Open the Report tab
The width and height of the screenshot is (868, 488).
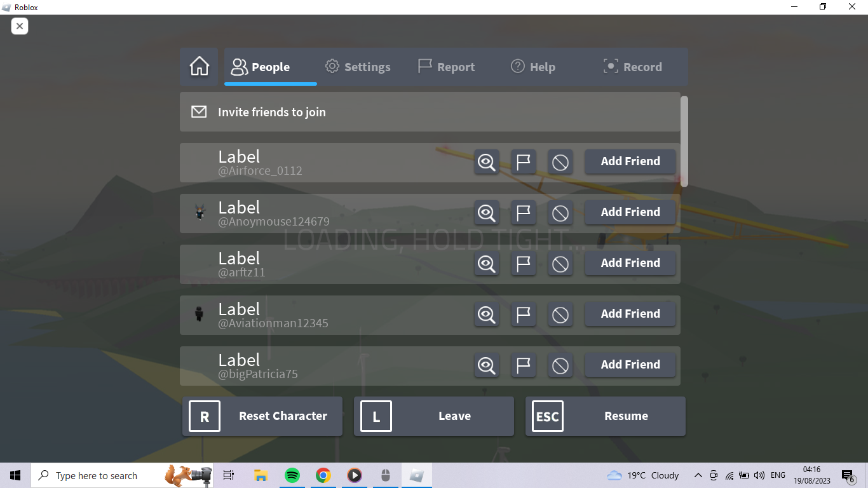pos(446,67)
